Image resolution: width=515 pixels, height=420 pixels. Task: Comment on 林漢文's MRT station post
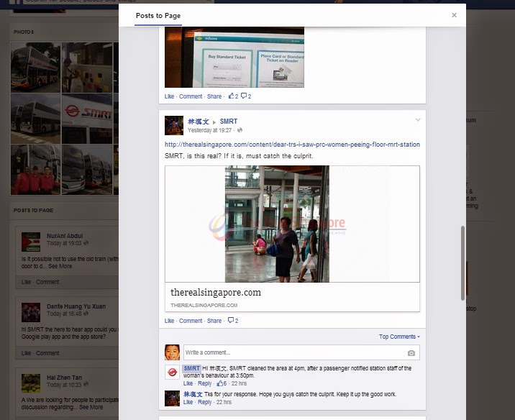pyautogui.click(x=191, y=321)
